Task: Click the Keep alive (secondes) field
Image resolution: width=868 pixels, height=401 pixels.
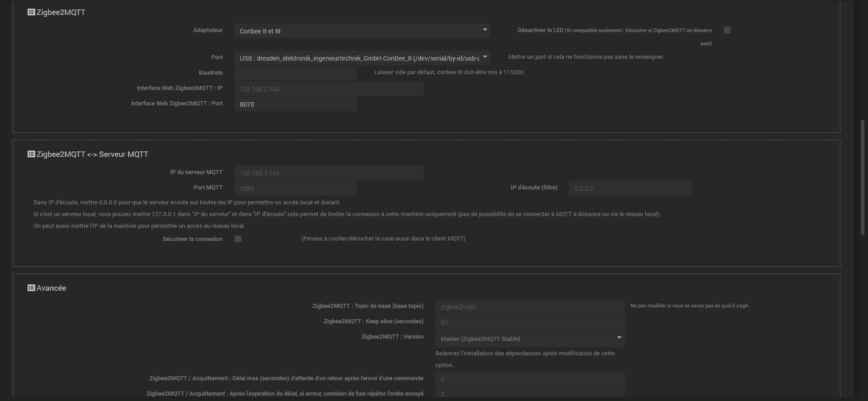Action: tap(530, 322)
